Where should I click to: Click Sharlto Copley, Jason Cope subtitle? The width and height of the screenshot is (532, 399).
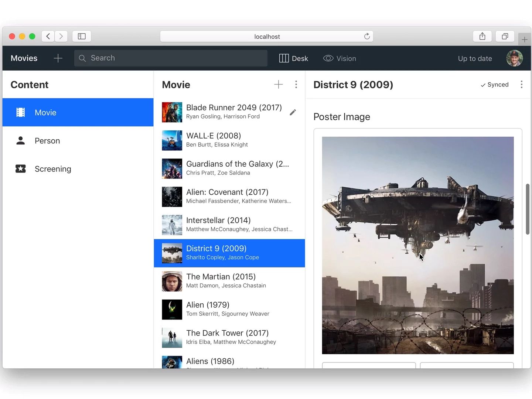(x=222, y=258)
